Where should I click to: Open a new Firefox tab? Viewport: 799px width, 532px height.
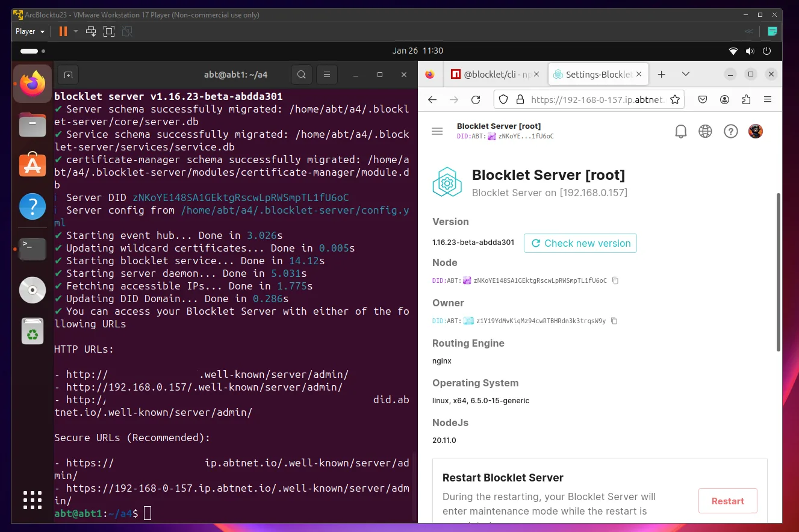(661, 75)
